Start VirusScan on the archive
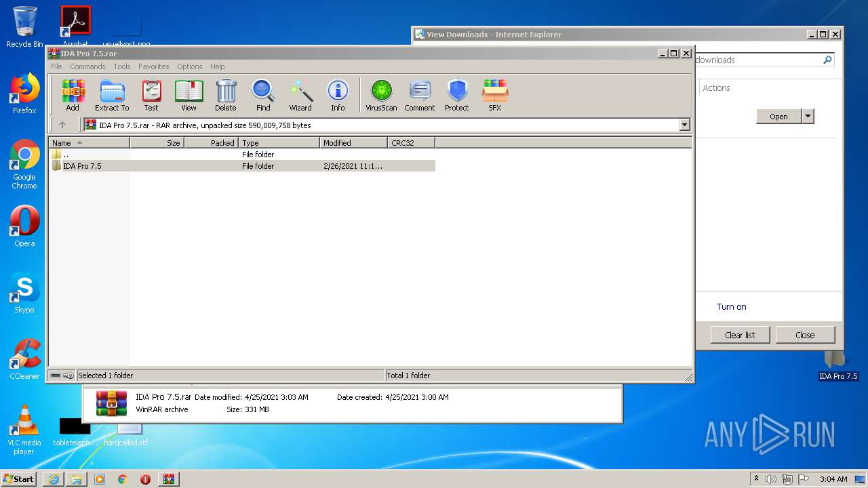This screenshot has width=868, height=488. point(381,95)
